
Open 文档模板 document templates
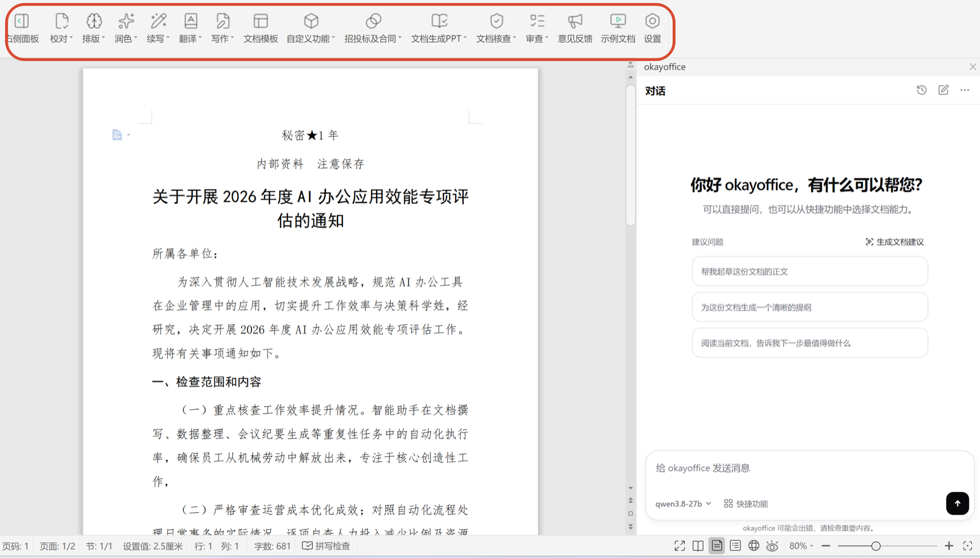261,28
